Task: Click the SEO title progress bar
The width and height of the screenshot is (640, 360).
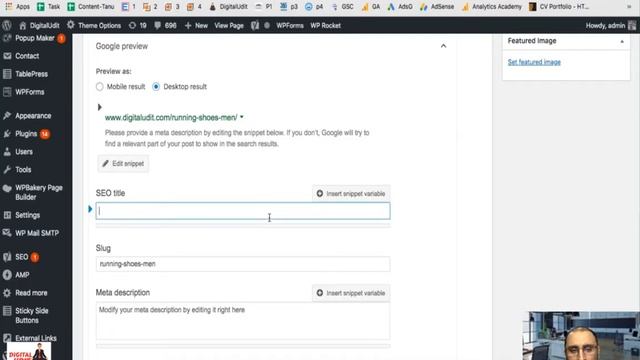Action: pyautogui.click(x=243, y=225)
